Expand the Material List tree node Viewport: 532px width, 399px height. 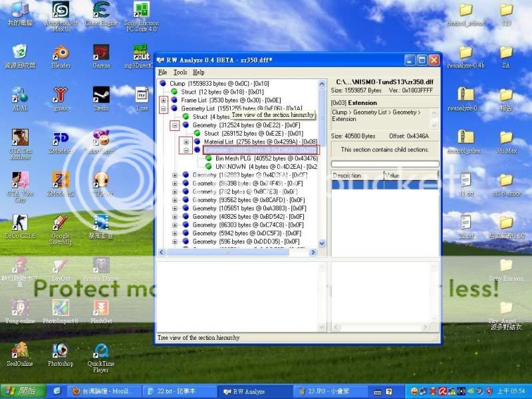point(186,142)
